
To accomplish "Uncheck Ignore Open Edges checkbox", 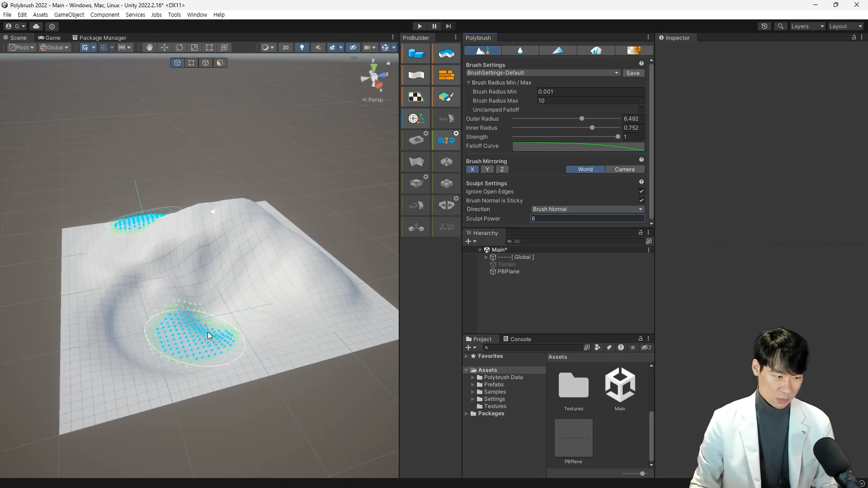I will (x=641, y=192).
